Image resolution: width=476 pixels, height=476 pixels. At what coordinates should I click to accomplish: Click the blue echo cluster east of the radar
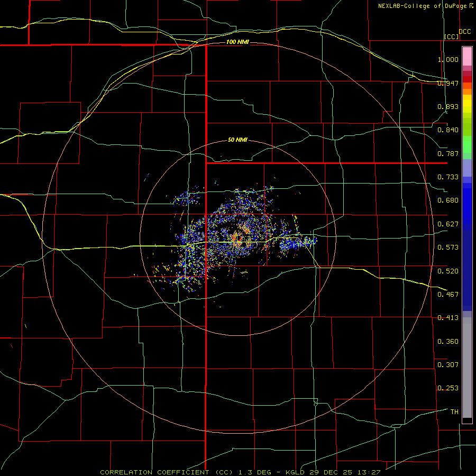coord(297,243)
